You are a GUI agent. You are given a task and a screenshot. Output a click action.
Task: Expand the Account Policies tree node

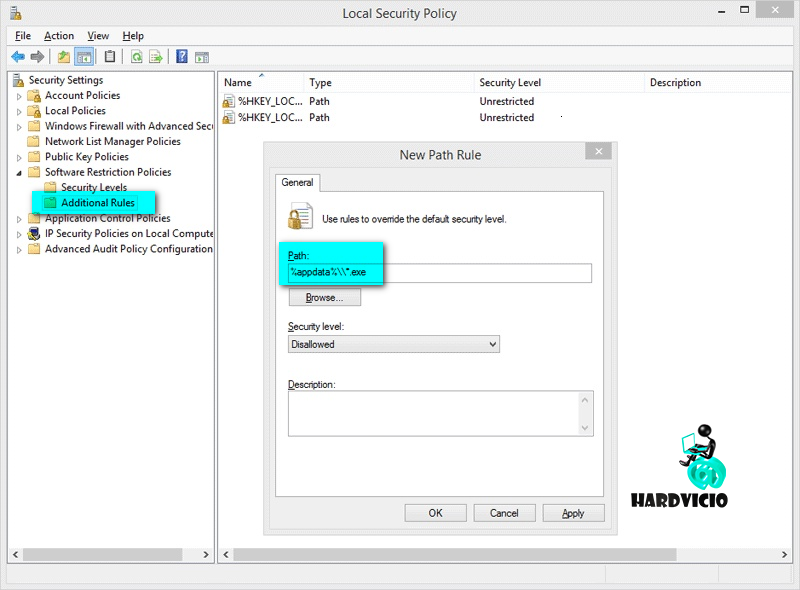(x=19, y=96)
